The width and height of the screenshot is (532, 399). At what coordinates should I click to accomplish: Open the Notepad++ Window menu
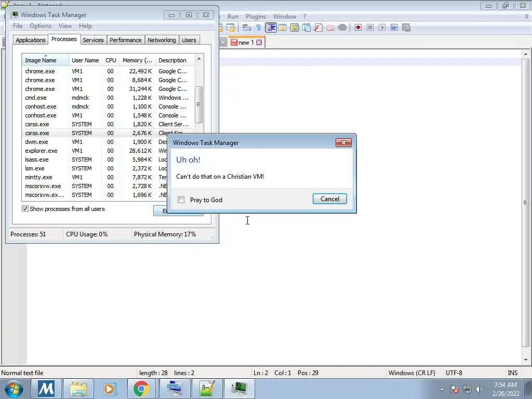(x=285, y=16)
